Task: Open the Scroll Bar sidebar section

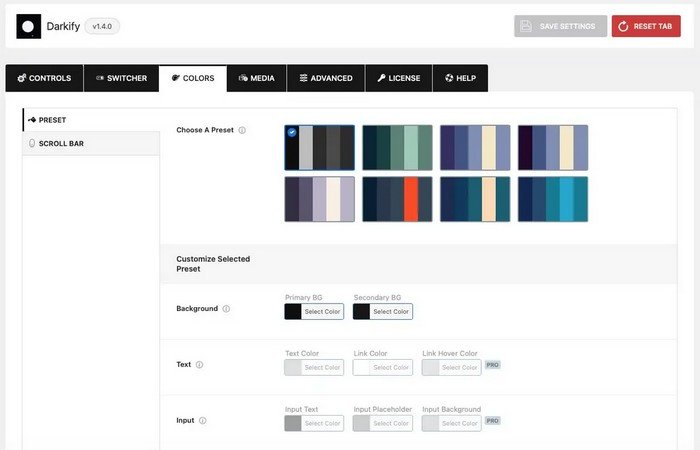Action: coord(91,143)
